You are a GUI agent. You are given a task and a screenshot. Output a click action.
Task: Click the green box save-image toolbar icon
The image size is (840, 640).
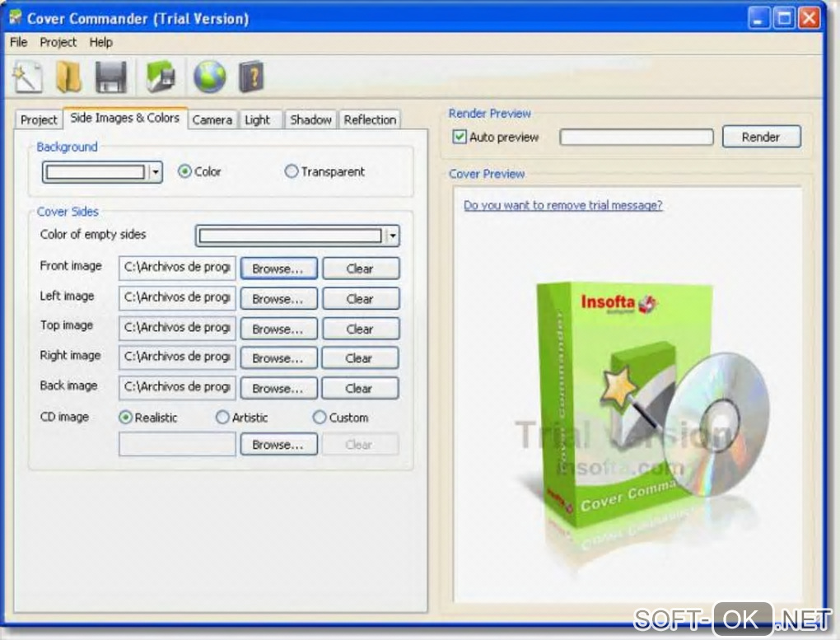(161, 77)
